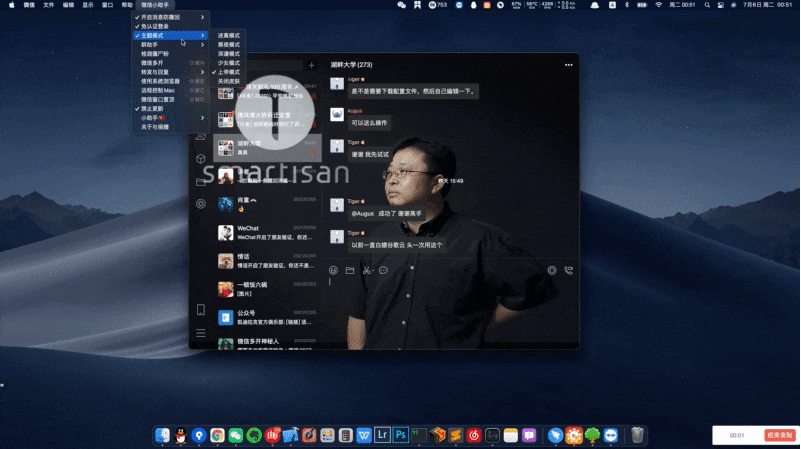The width and height of the screenshot is (801, 449).
Task: Open the 编辑 menu in menu bar
Action: point(68,5)
